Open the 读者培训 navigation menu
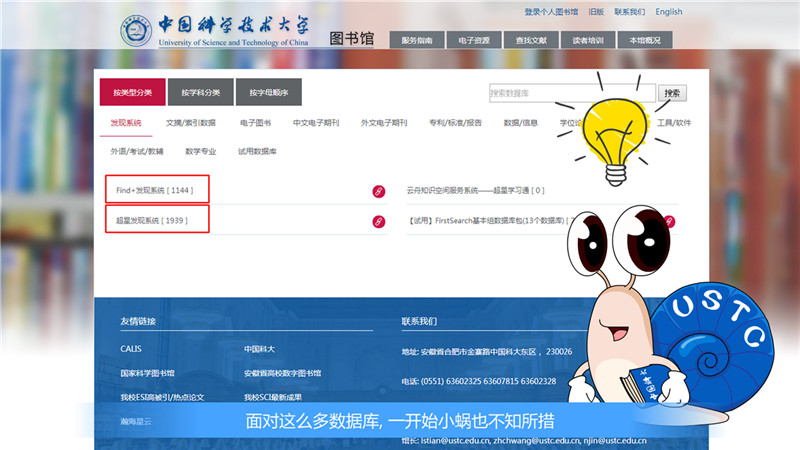Viewport: 800px width, 450px height. click(588, 40)
